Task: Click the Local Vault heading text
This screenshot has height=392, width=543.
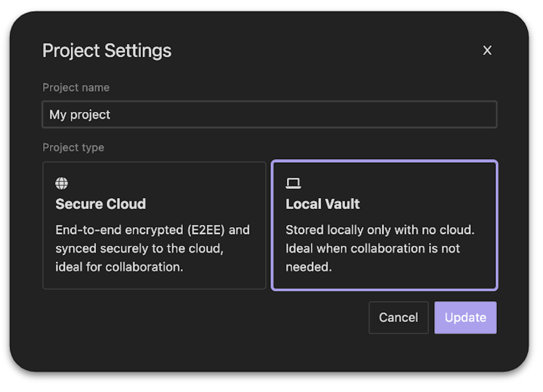Action: (x=323, y=204)
